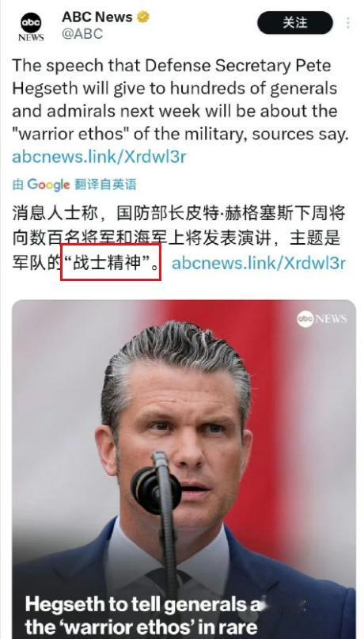This screenshot has width=364, height=639.
Task: Click headline 'Hegseth to tell generals'
Action: [143, 604]
